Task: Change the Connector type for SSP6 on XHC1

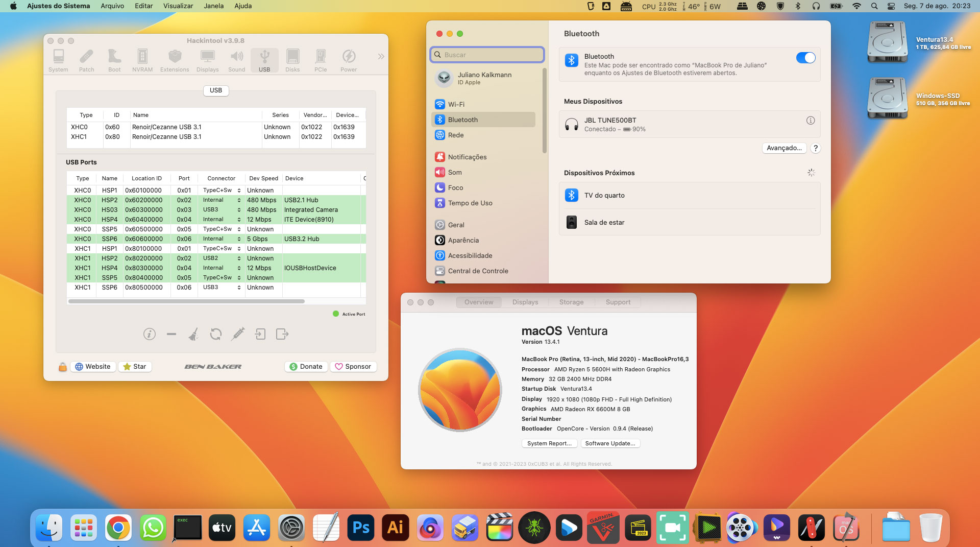Action: (238, 288)
